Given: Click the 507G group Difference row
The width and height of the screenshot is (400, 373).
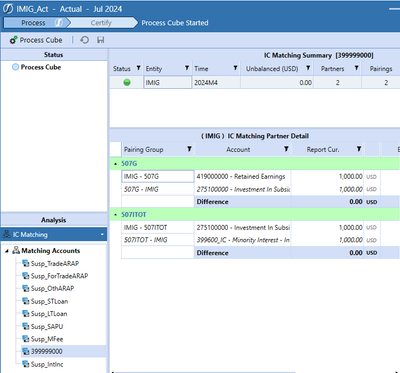Looking at the screenshot, I should [x=260, y=202].
